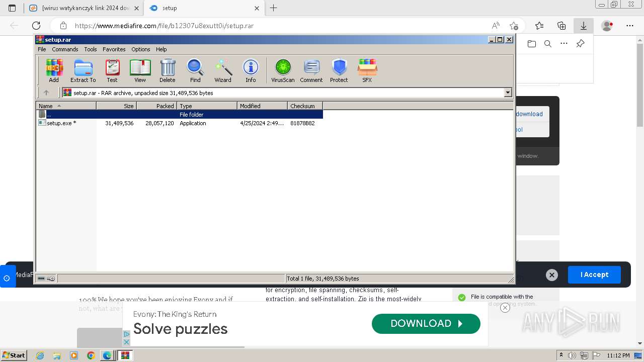Select the setup.exe file row
This screenshot has width=644, height=362.
(180, 123)
